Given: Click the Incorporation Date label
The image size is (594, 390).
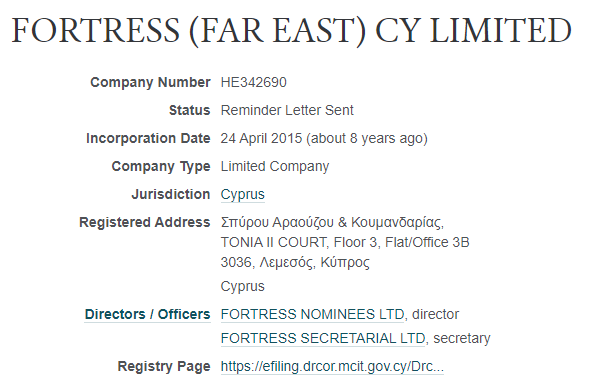Looking at the screenshot, I should click(x=148, y=138).
